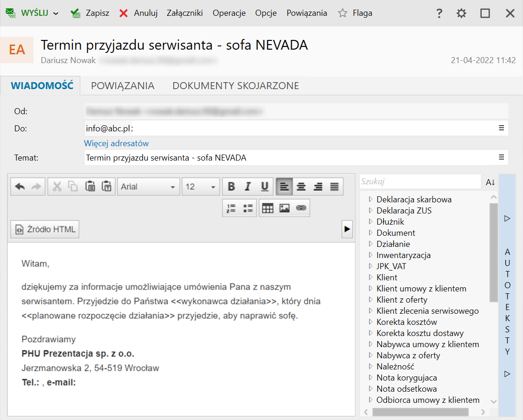Image resolution: width=523 pixels, height=420 pixels.
Task: Open the Załączniki menu
Action: click(184, 13)
